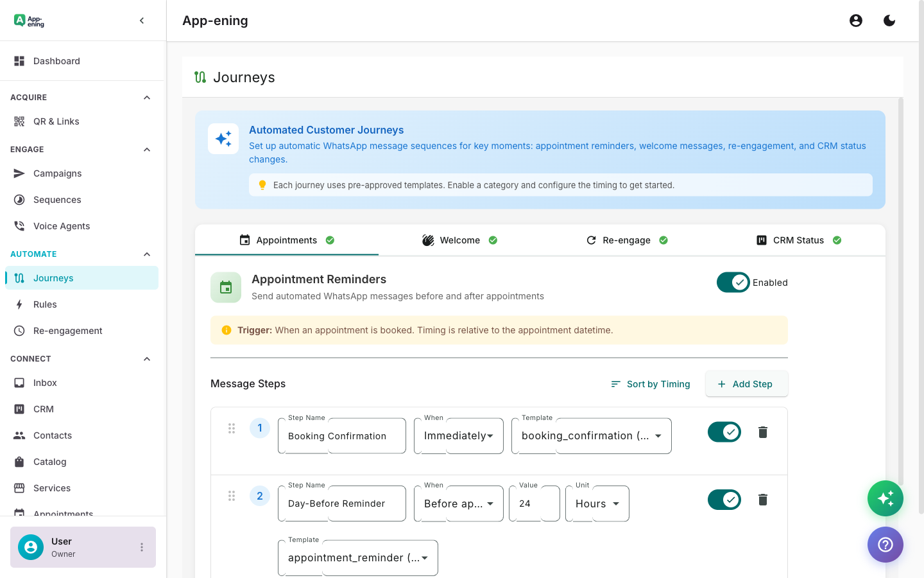Open the Dashboard from the sidebar
924x578 pixels.
(x=56, y=60)
